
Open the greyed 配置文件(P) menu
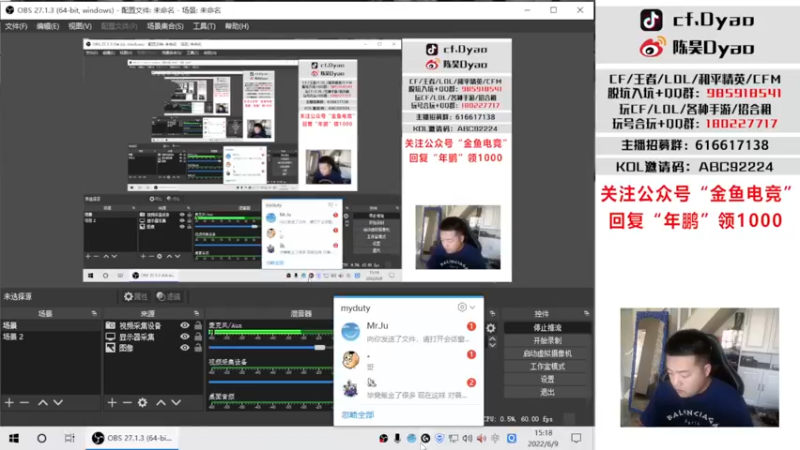pyautogui.click(x=119, y=26)
